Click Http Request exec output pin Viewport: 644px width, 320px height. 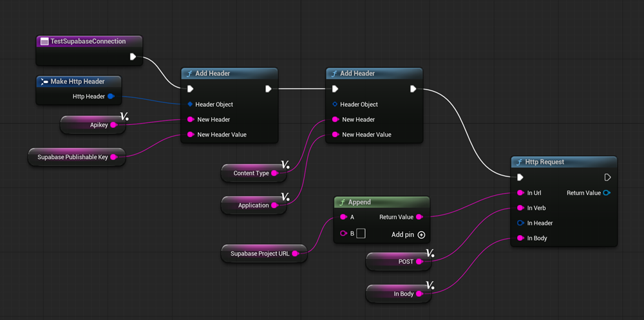[x=608, y=177]
